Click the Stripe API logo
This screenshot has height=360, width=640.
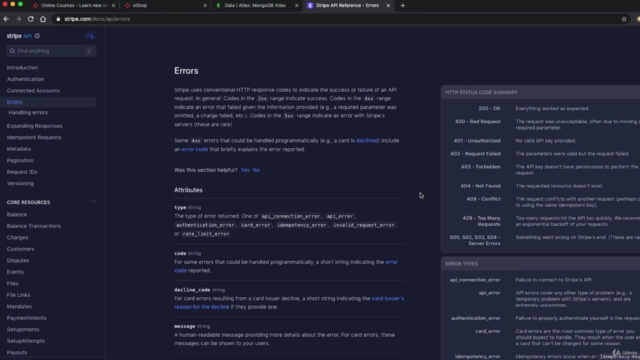[19, 36]
